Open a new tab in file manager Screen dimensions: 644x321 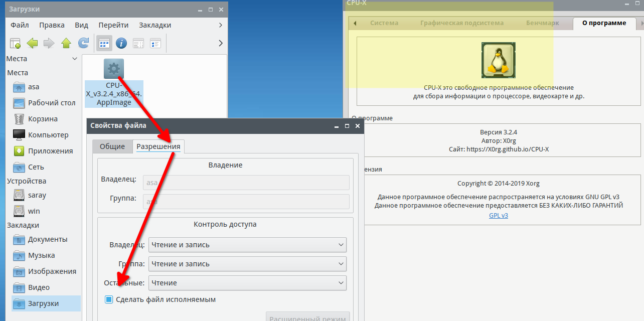(16, 44)
